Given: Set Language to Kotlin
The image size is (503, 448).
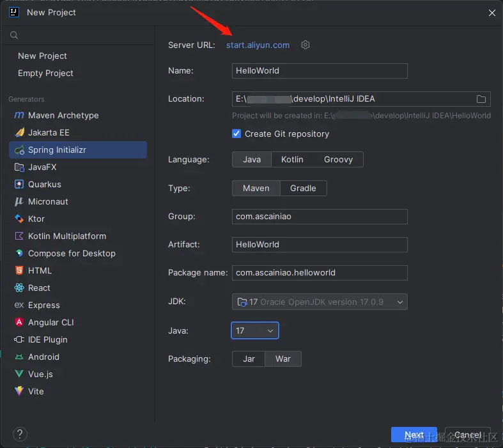Looking at the screenshot, I should [292, 159].
